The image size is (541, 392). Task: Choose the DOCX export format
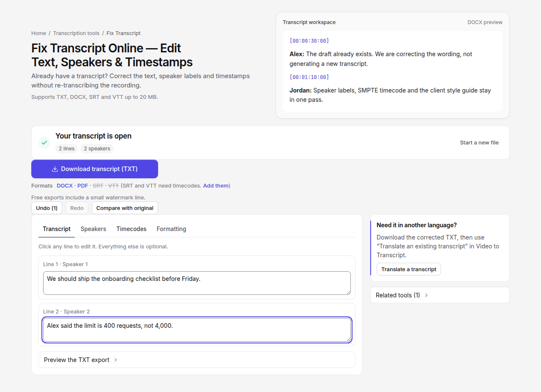click(65, 186)
